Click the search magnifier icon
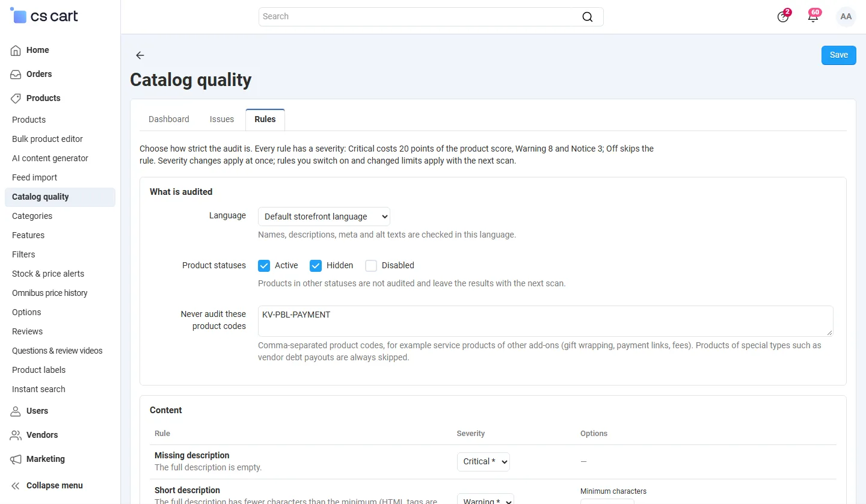 pos(588,17)
